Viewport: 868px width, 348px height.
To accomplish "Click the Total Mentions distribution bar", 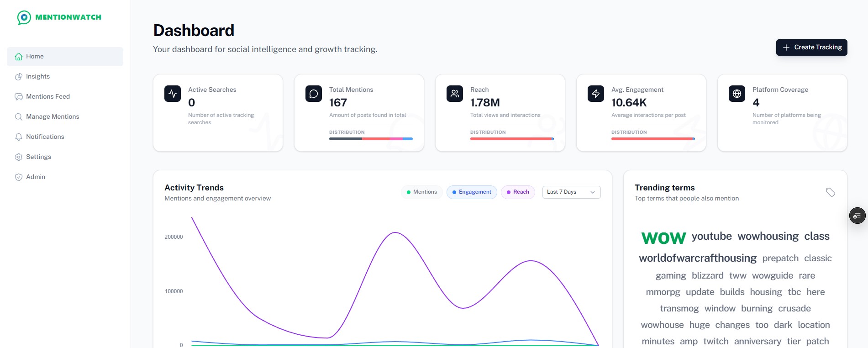I will point(371,139).
